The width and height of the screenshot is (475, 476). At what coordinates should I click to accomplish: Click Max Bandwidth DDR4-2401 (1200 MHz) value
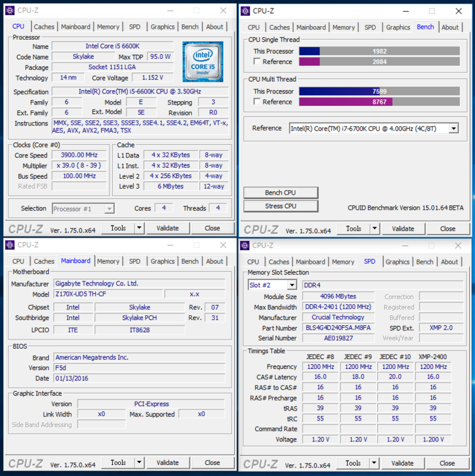coord(338,307)
